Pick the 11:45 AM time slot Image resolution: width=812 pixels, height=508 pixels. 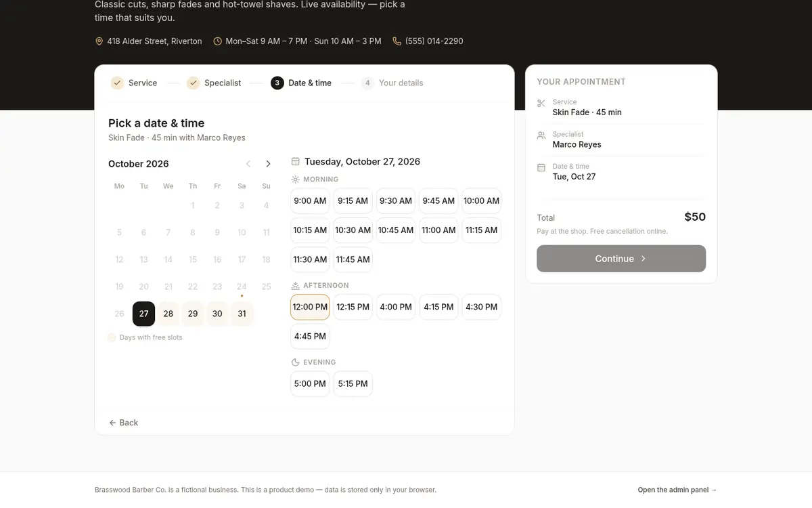point(353,259)
